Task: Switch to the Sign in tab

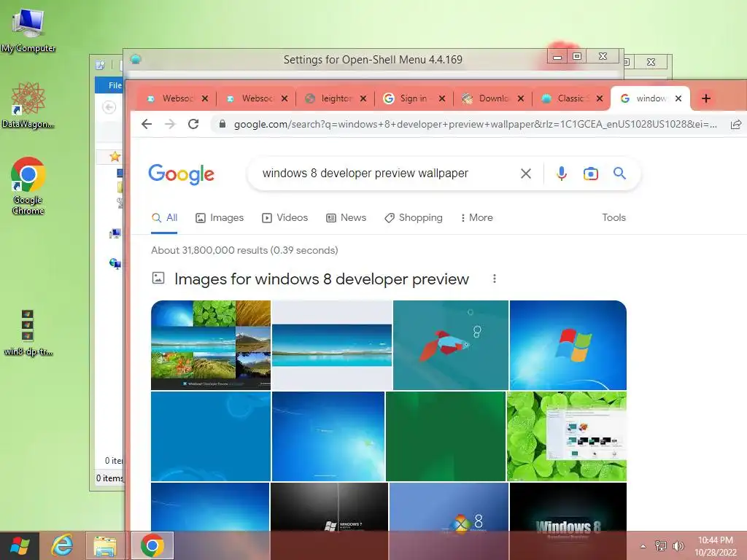Action: click(413, 98)
